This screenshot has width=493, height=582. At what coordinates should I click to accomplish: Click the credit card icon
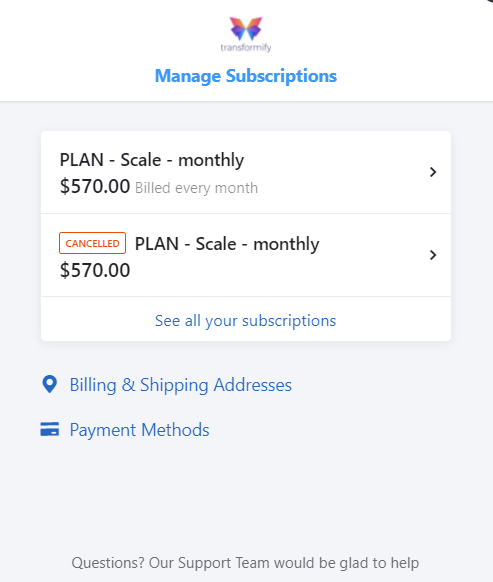click(x=49, y=429)
